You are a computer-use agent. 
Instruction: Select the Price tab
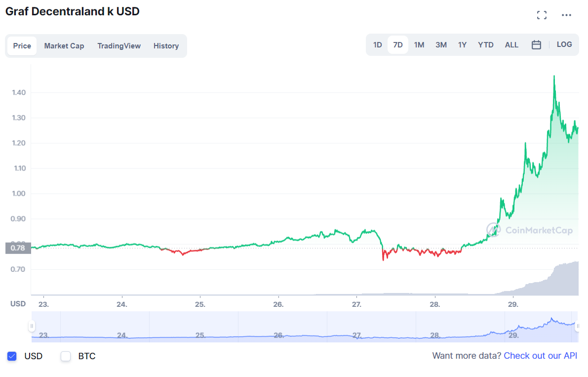click(x=22, y=46)
